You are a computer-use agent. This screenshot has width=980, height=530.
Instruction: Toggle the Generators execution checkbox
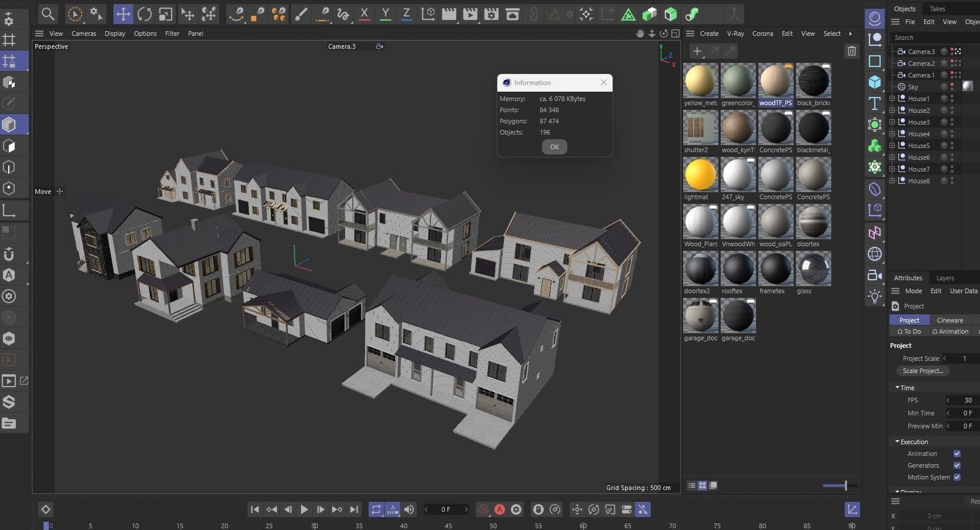(957, 465)
